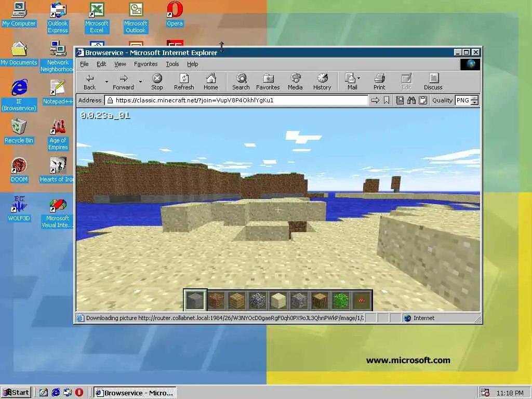532x399 pixels.
Task: Go to the Home page
Action: pos(211,82)
